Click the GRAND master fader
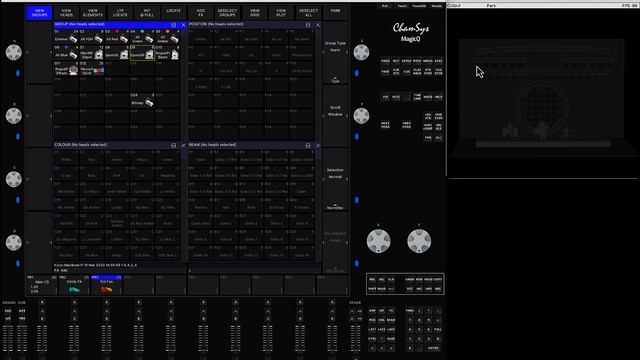The height and width of the screenshot is (360, 640). point(8,339)
